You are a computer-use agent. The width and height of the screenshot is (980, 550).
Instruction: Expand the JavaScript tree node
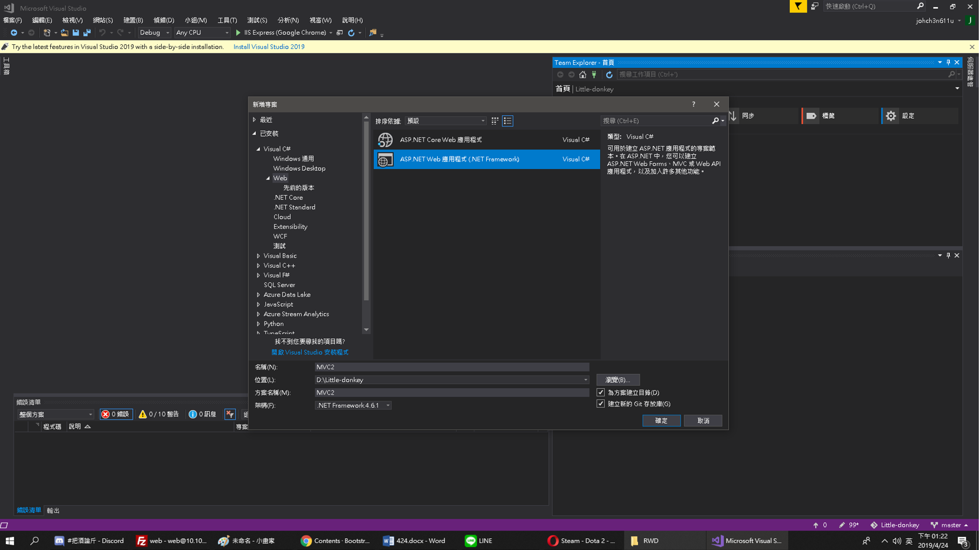258,304
